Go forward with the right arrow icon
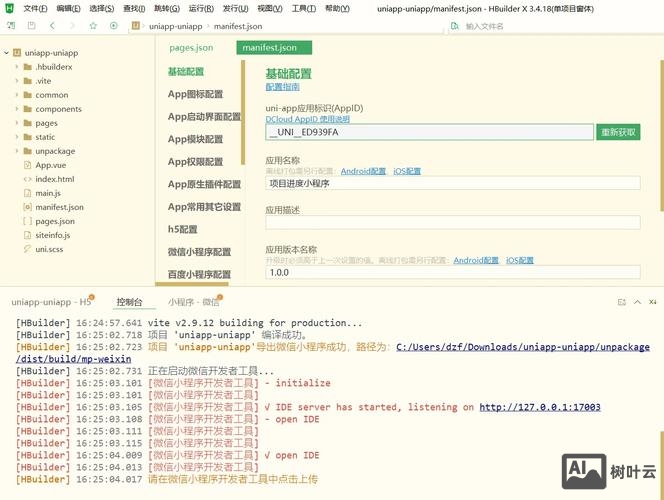 coord(72,26)
